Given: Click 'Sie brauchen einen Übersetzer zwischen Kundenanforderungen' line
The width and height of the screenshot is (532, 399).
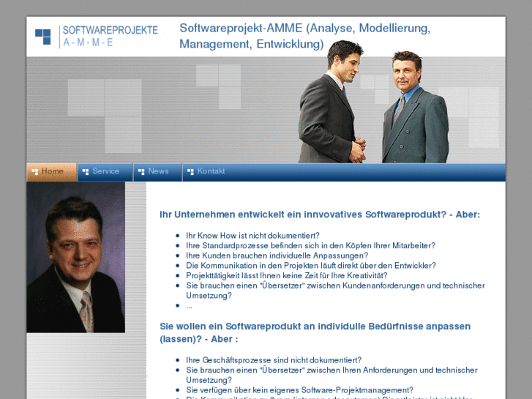Looking at the screenshot, I should [x=335, y=291].
